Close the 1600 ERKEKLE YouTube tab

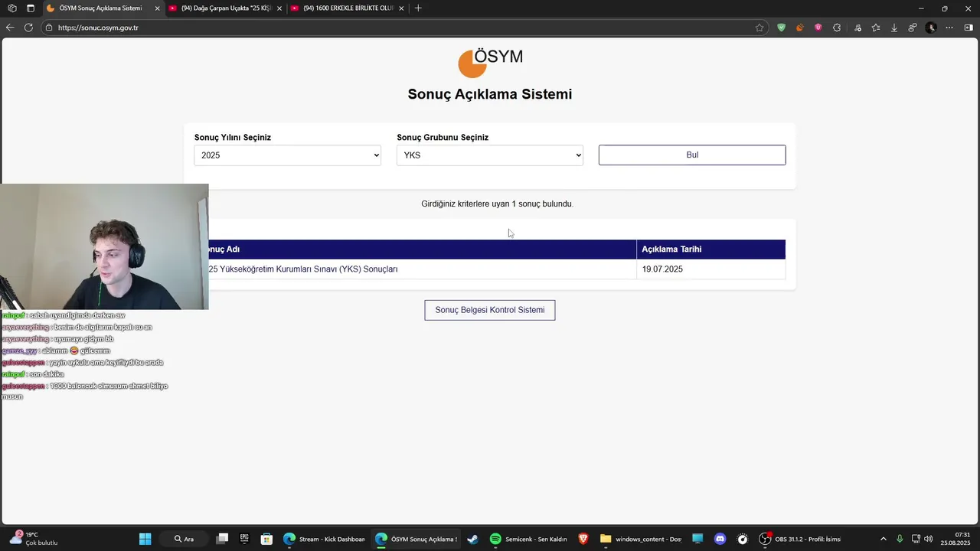(401, 8)
